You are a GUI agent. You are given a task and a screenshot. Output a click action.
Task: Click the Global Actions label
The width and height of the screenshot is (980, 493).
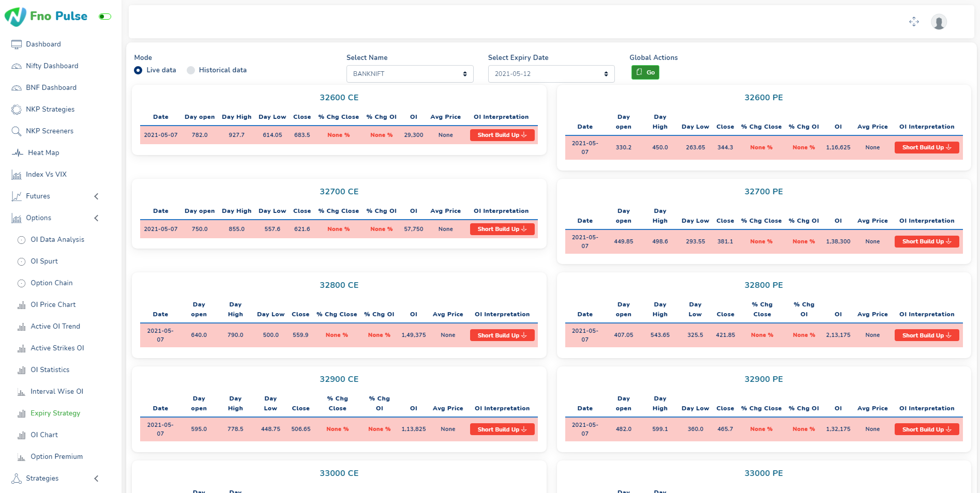653,58
